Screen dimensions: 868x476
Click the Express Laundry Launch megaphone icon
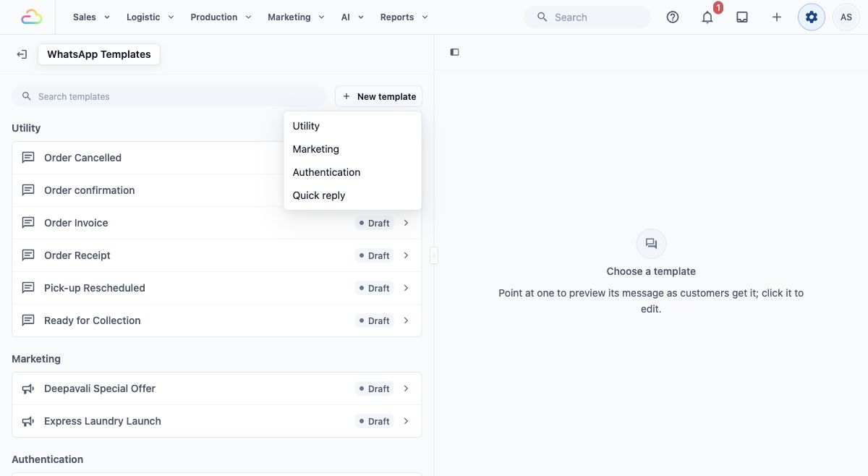pos(28,421)
